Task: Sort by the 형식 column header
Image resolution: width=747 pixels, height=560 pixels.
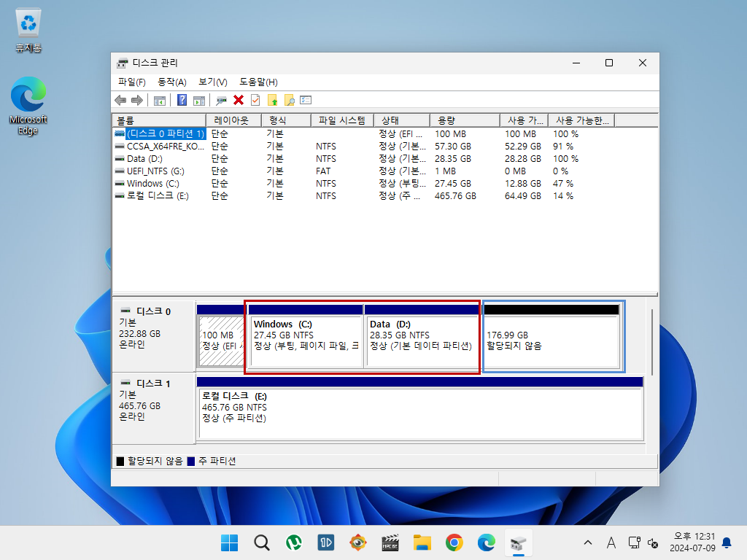Action: point(286,120)
